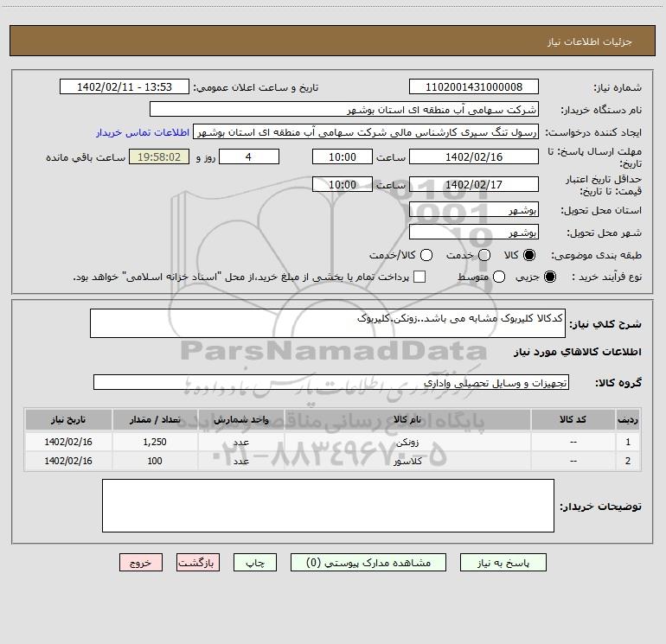Select the کلاسور item cell
The width and height of the screenshot is (666, 644).
click(407, 461)
